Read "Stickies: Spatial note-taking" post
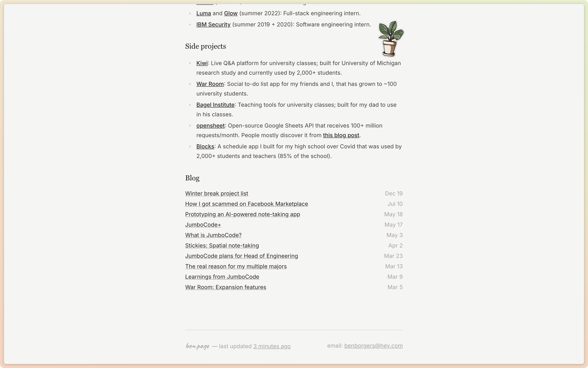Viewport: 588px width, 368px height. (x=222, y=246)
